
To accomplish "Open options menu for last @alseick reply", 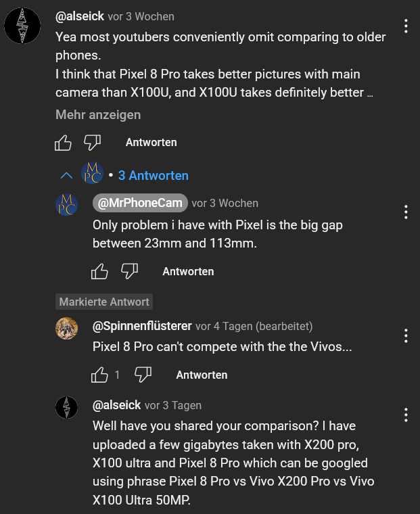I will click(x=406, y=415).
